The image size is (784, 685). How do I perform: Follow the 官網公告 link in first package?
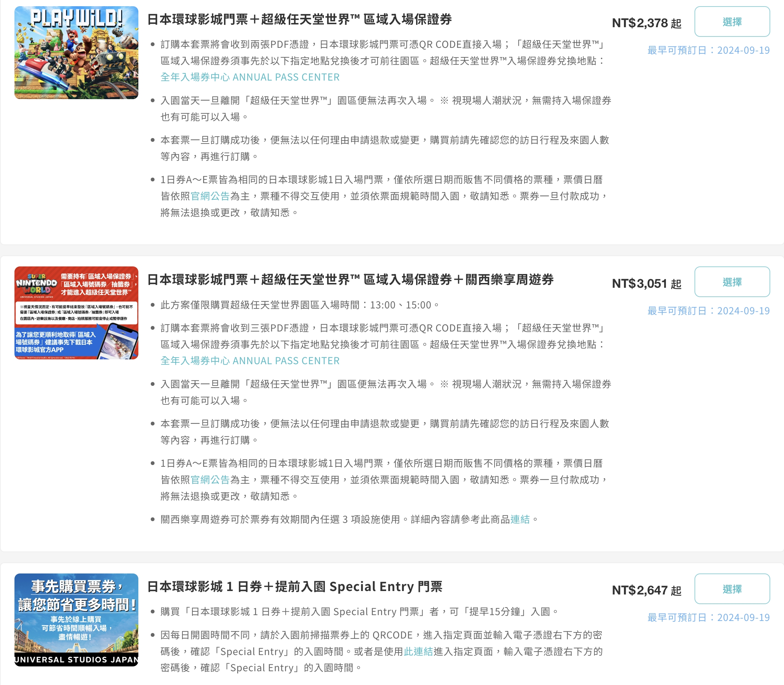[210, 196]
